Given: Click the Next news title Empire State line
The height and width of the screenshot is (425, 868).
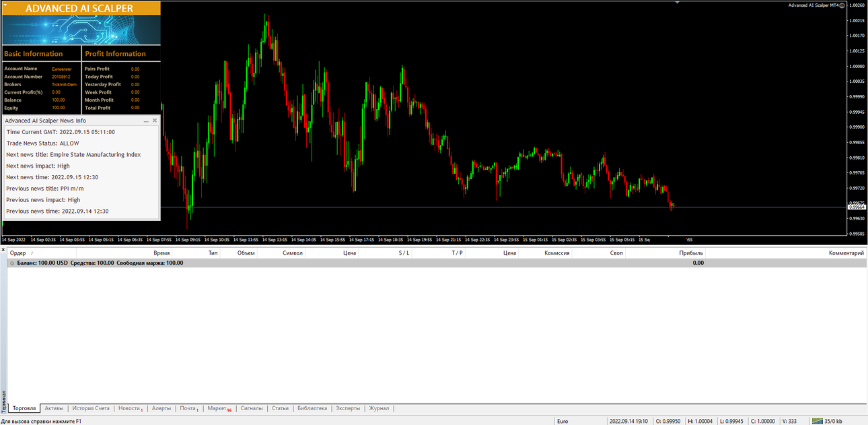Looking at the screenshot, I should click(x=74, y=154).
